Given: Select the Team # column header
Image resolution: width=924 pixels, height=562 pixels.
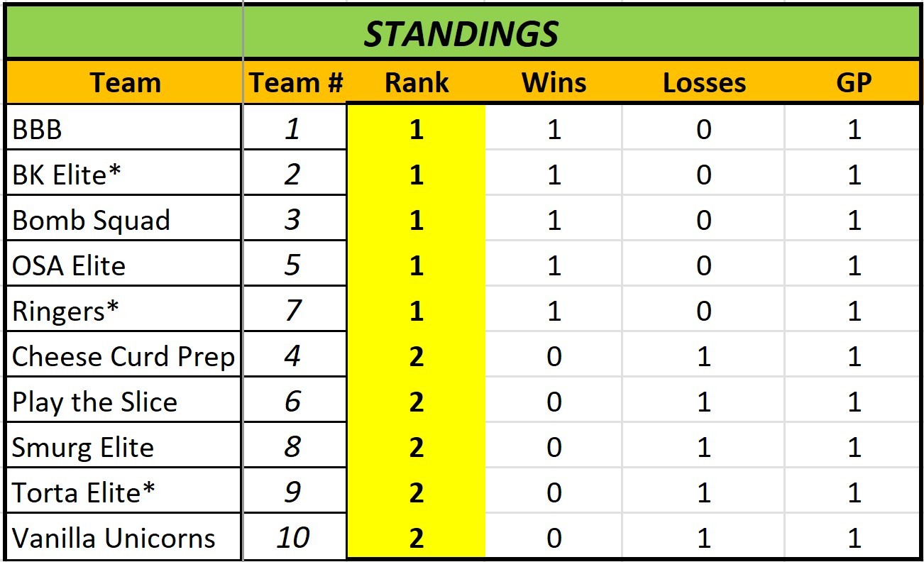Looking at the screenshot, I should click(x=295, y=83).
